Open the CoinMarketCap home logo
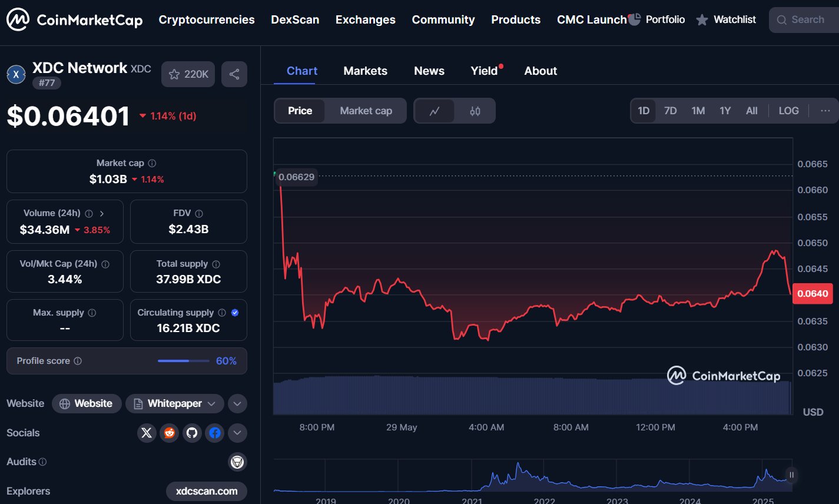This screenshot has width=839, height=504. (74, 19)
